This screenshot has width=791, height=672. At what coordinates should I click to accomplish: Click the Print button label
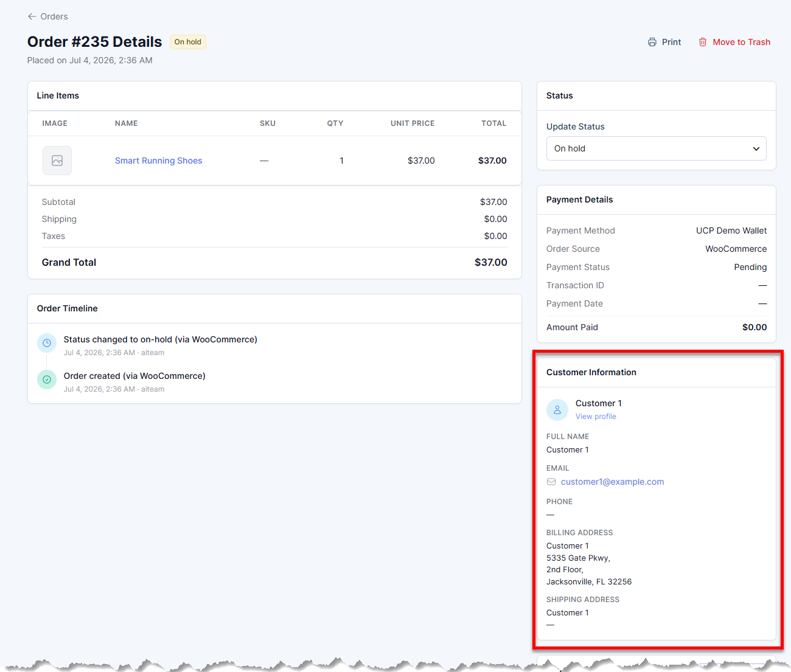[x=672, y=42]
